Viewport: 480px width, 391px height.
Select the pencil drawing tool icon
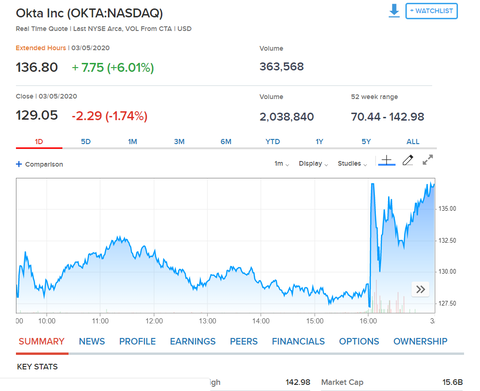click(408, 161)
